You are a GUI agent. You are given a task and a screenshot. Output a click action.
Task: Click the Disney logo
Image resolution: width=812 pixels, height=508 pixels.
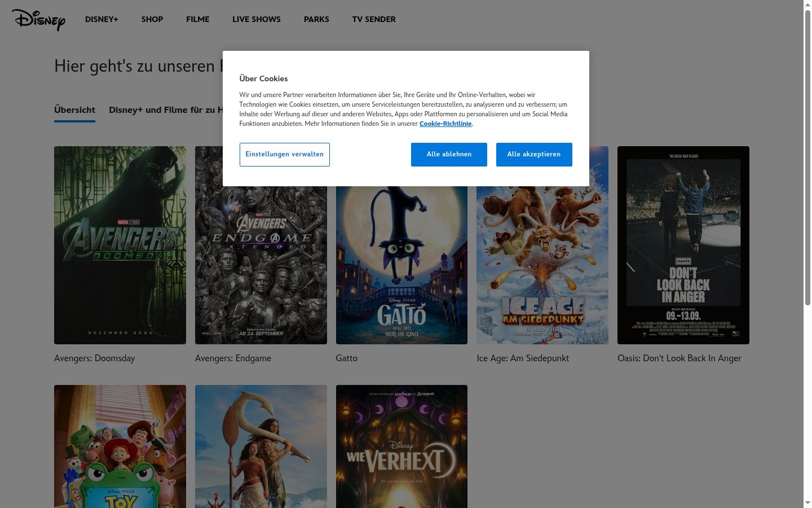pyautogui.click(x=38, y=20)
